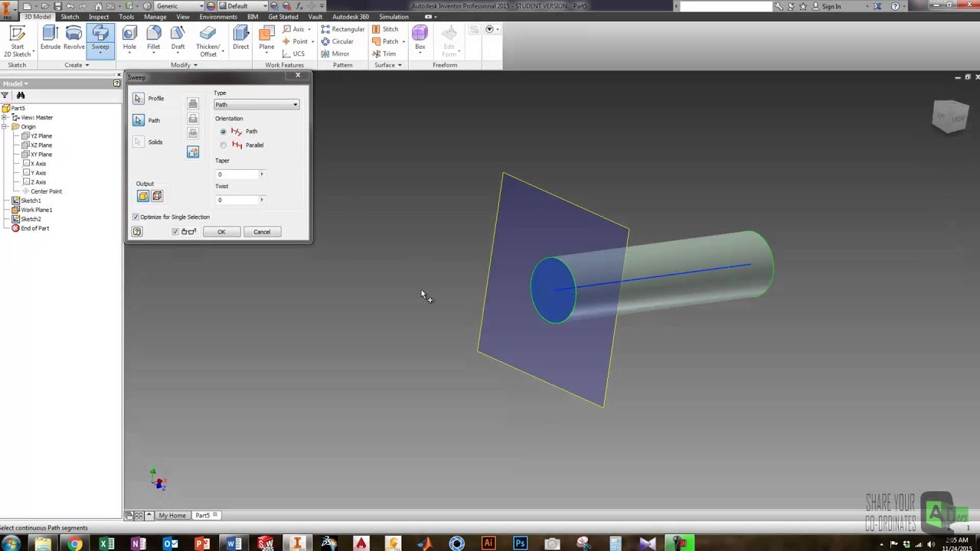Select the Trim surface tool
This screenshot has width=980, height=551.
pos(384,54)
